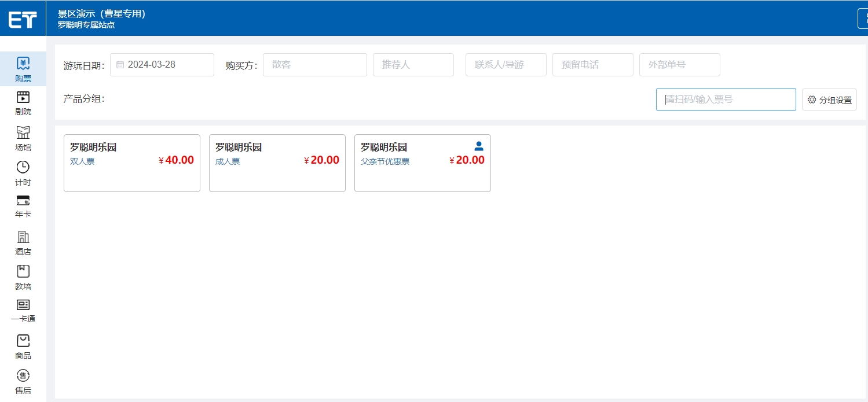
Task: Pick the 父亲节优惠票 ticket card
Action: coord(423,163)
